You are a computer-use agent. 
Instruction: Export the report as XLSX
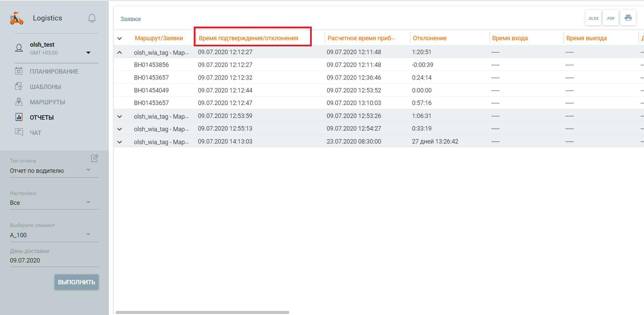593,18
